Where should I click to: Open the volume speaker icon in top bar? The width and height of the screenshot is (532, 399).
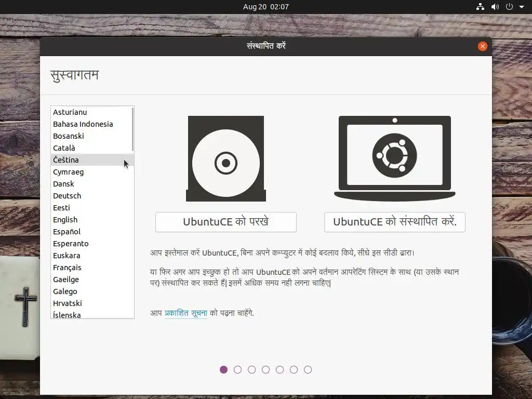495,7
